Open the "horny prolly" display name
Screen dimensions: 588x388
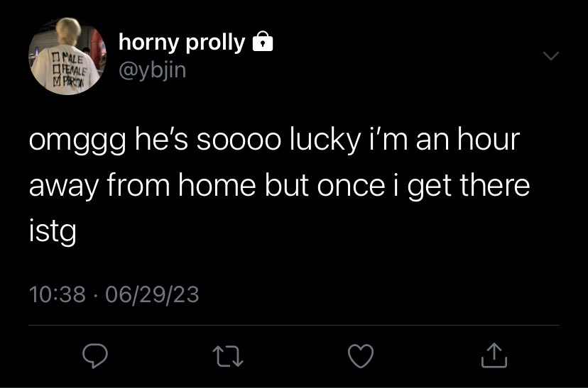click(x=182, y=43)
